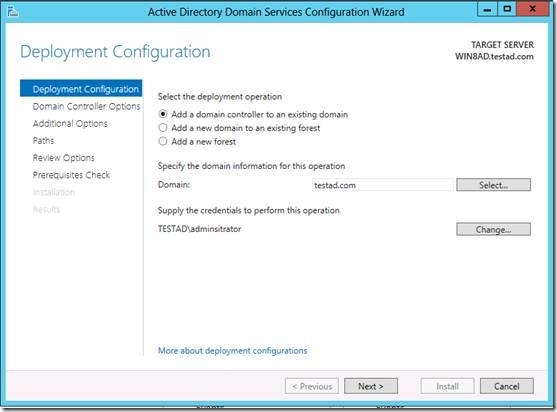Select 'Add a domain controller to an existing domain'

click(x=253, y=114)
